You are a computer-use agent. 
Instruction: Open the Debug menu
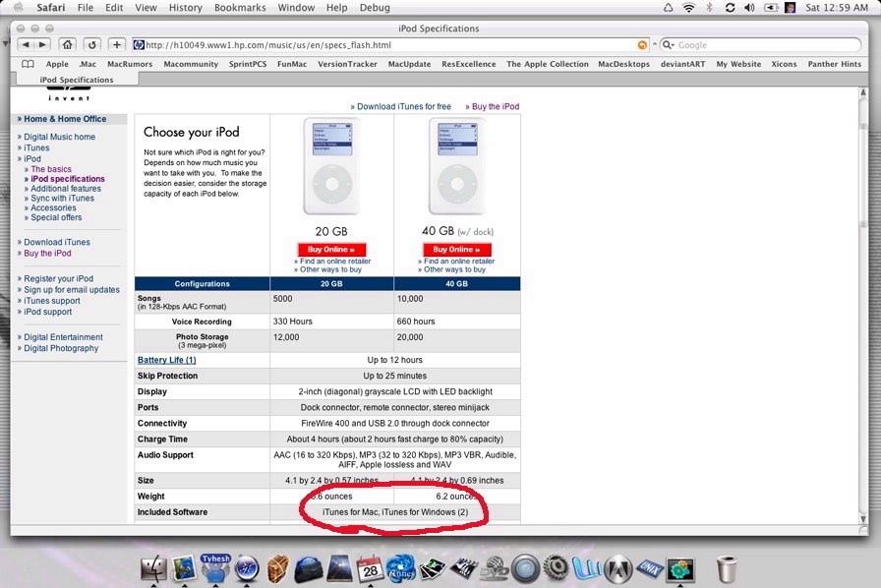(375, 8)
